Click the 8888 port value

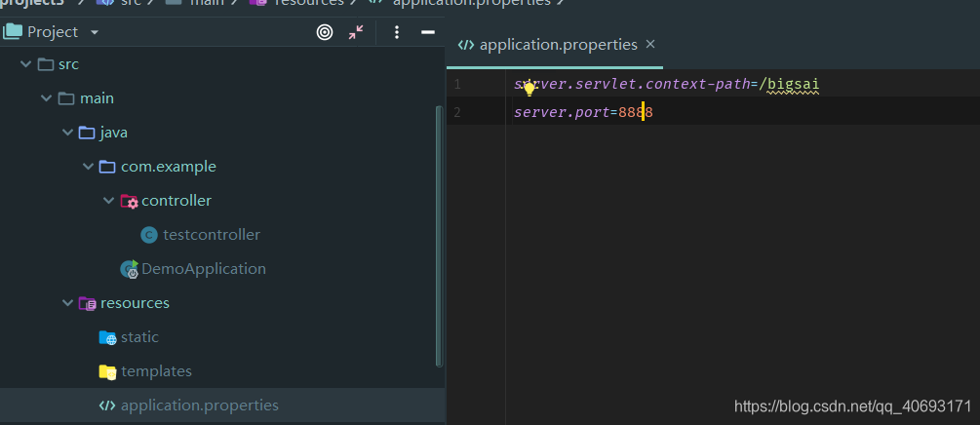pyautogui.click(x=636, y=112)
